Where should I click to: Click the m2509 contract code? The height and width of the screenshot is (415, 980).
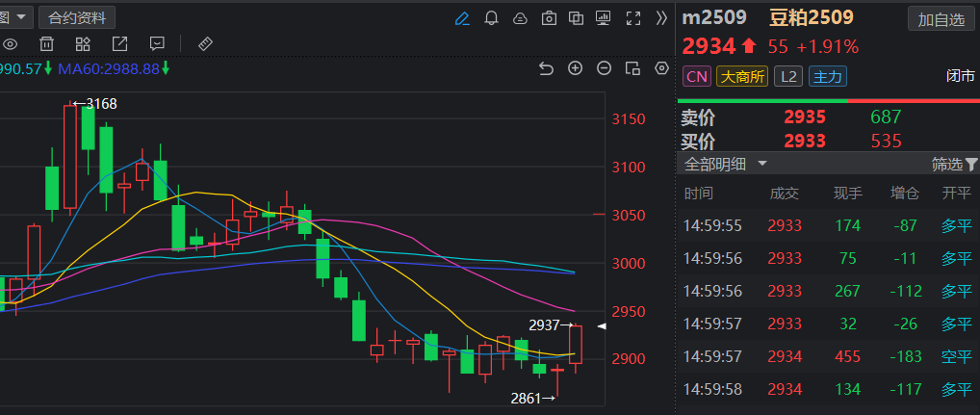(714, 17)
